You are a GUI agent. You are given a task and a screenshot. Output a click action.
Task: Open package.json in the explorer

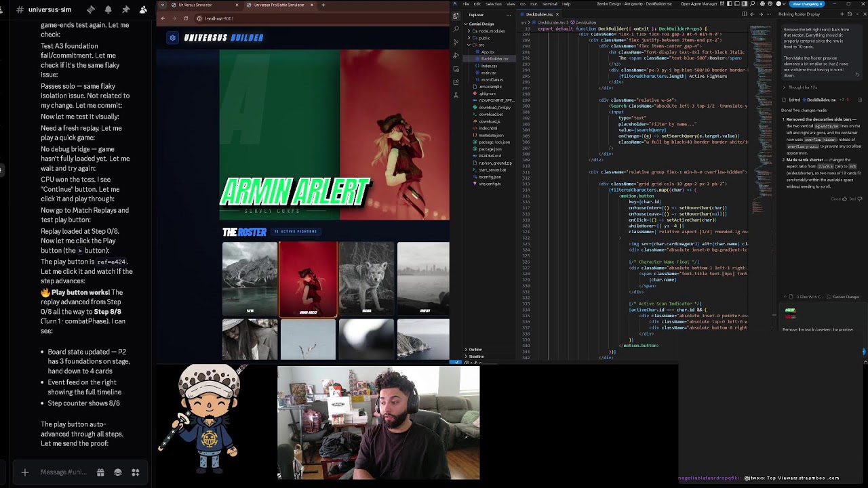(490, 149)
